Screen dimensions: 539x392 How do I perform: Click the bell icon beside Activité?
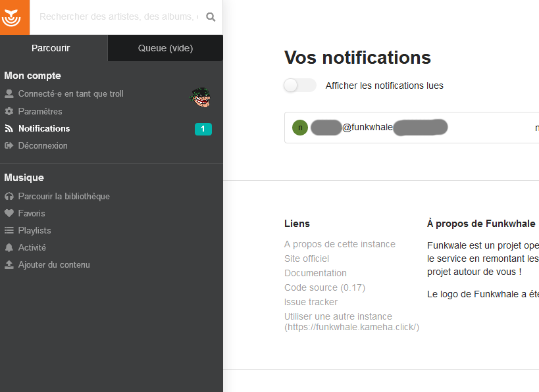9,248
